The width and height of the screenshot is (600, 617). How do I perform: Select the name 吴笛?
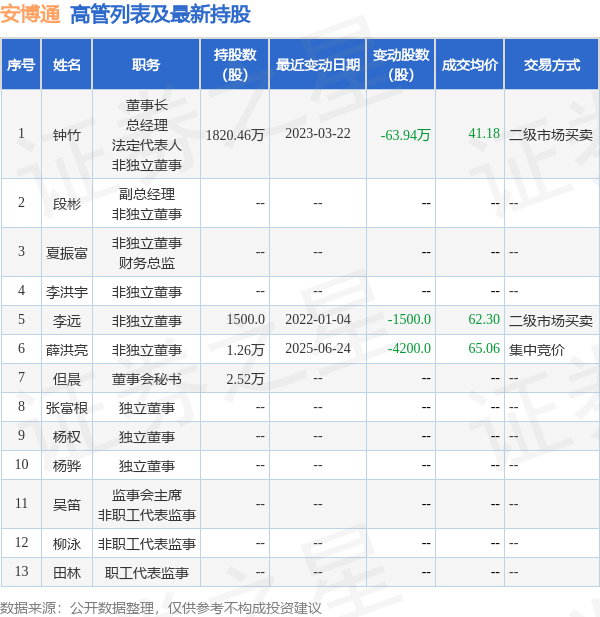[x=67, y=505]
